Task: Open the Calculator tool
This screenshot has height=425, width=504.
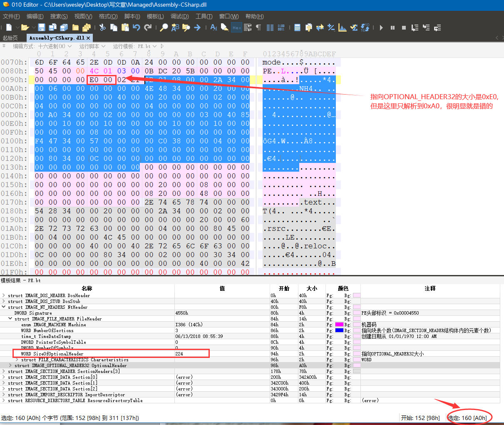Action: [297, 27]
